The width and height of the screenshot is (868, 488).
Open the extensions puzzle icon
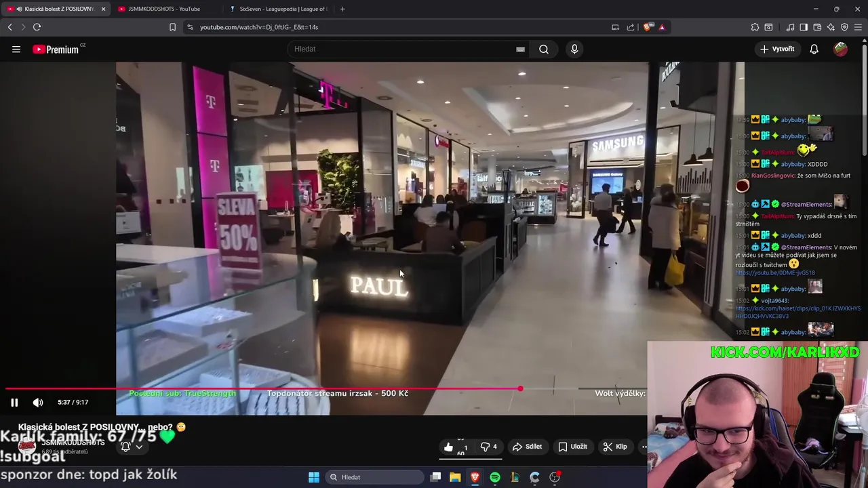[x=755, y=27]
